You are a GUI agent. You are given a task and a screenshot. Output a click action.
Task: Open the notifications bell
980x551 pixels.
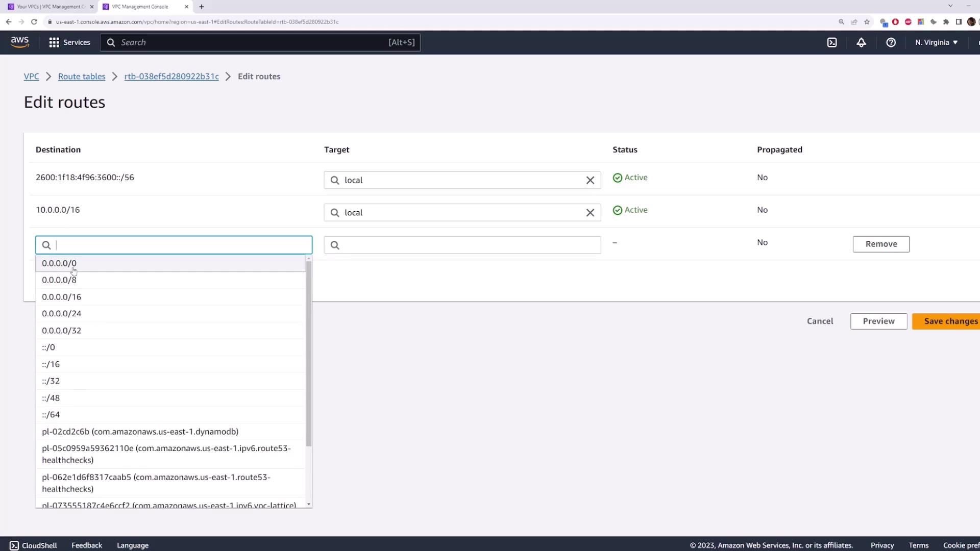coord(861,42)
